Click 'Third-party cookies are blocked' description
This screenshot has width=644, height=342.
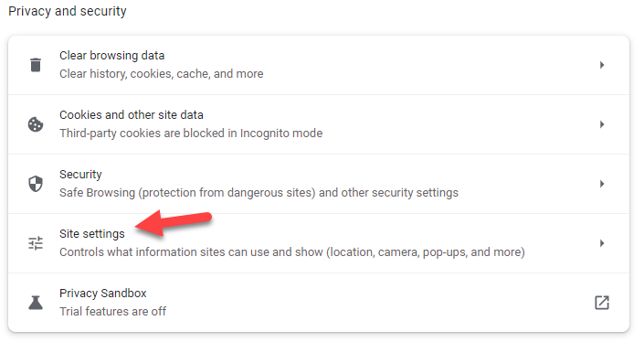pyautogui.click(x=191, y=134)
